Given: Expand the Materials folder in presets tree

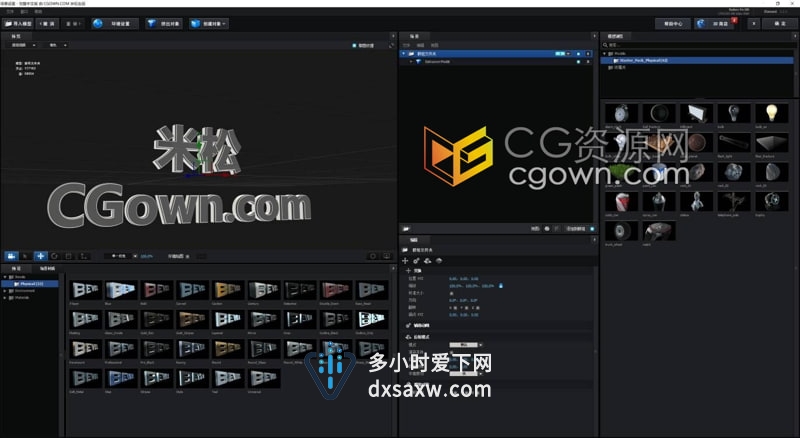Looking at the screenshot, I should pyautogui.click(x=5, y=297).
